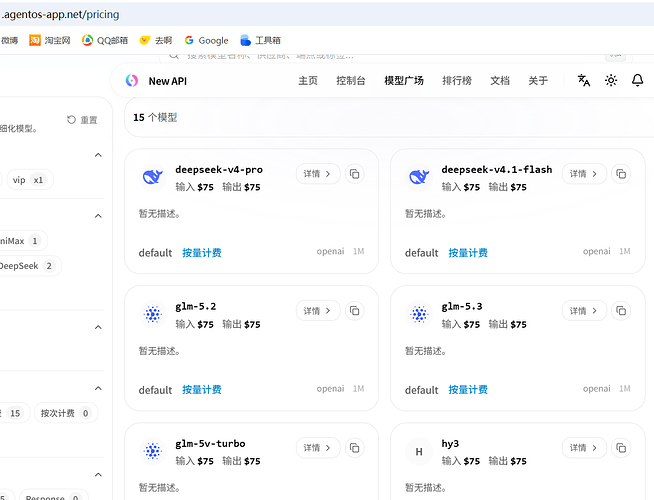Screen dimensions: 654x500
Task: Open the 关于 nav item
Action: (x=538, y=81)
